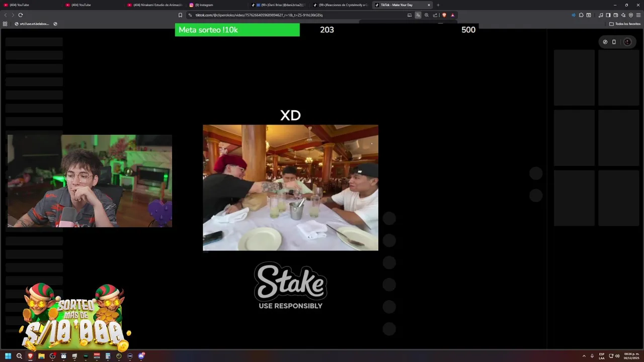The height and width of the screenshot is (362, 644).
Task: Open the Brave Rewards triangle icon
Action: coord(452,15)
